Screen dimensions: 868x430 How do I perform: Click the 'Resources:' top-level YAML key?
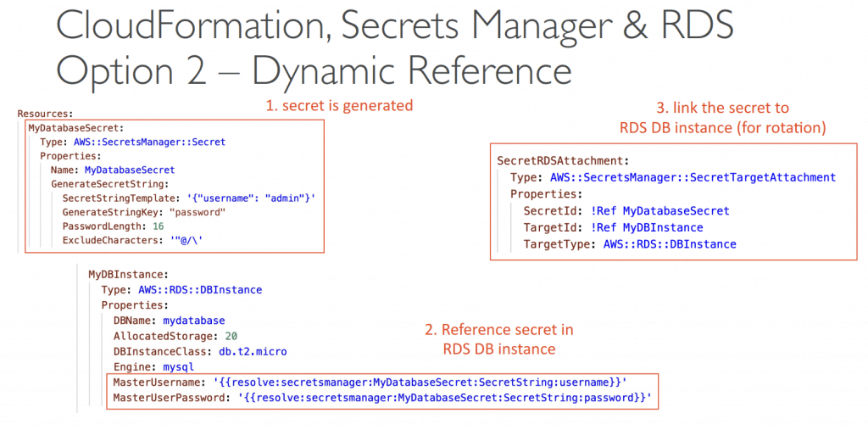point(46,114)
